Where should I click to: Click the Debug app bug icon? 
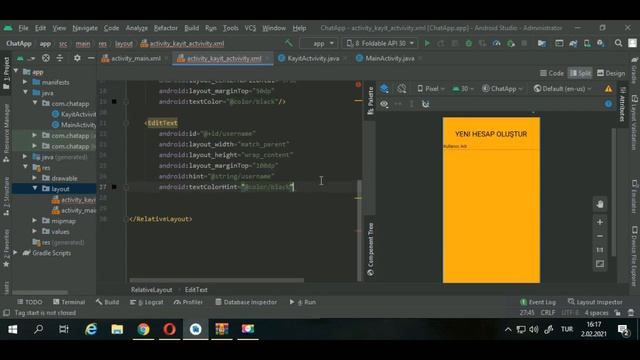(x=469, y=43)
